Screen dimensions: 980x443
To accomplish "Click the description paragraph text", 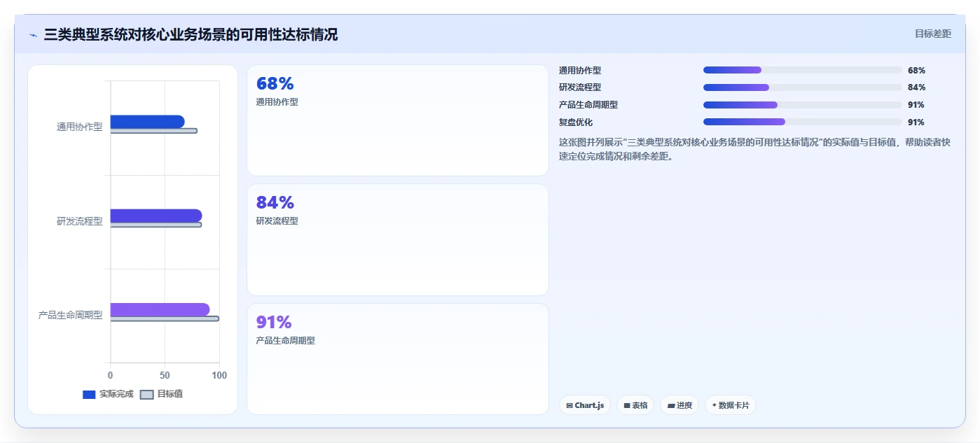I will tap(754, 149).
